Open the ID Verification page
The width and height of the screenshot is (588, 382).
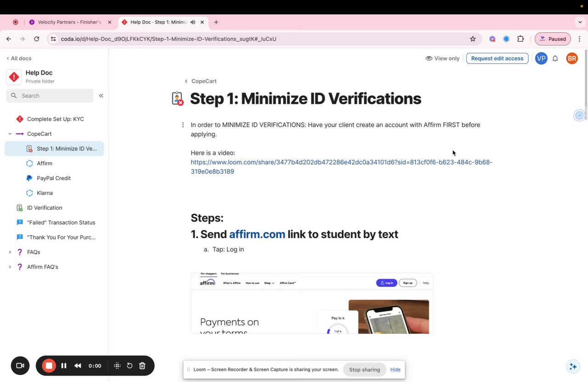tap(45, 208)
